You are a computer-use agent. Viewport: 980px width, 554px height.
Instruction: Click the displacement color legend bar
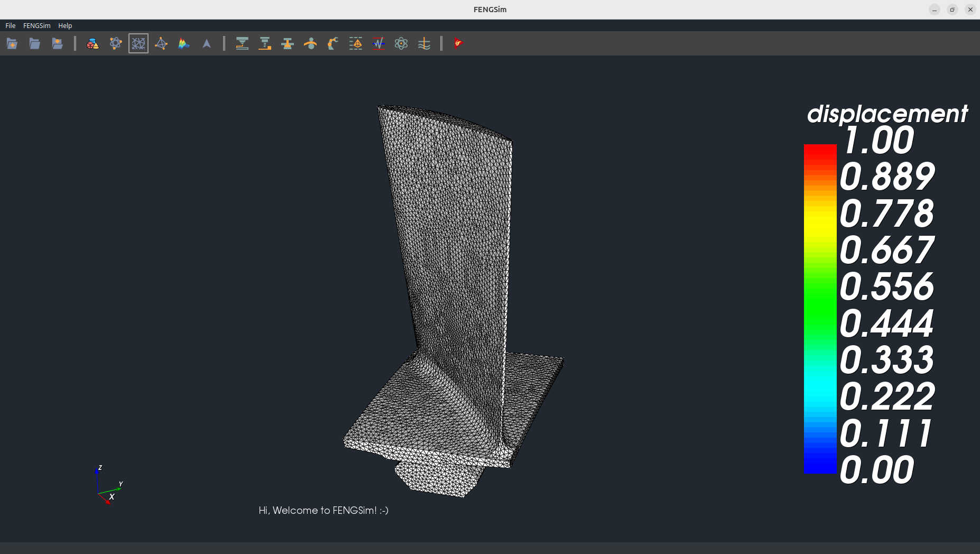click(820, 309)
